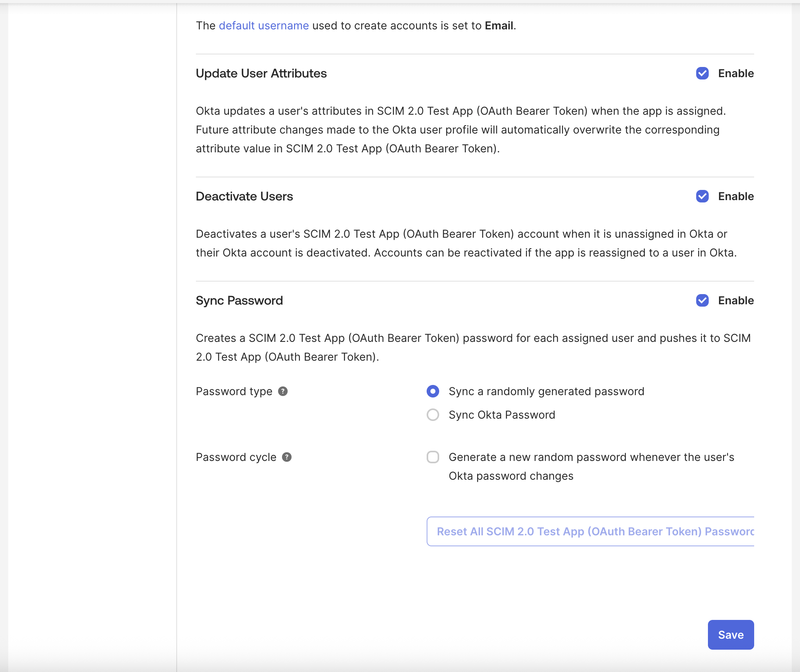
Task: Click the checkmark icon beside Update User Attributes
Action: click(x=702, y=74)
